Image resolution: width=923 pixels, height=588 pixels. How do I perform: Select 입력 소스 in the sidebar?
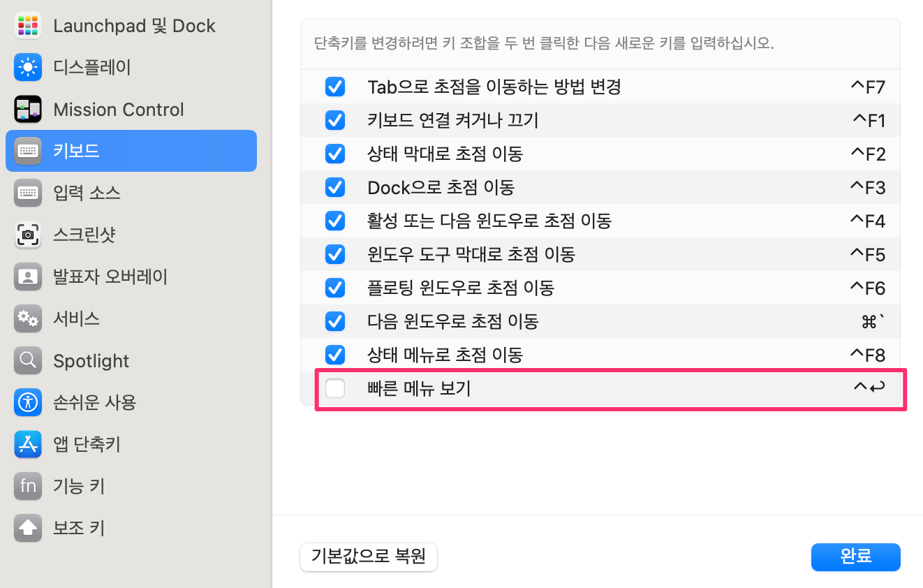coord(87,193)
